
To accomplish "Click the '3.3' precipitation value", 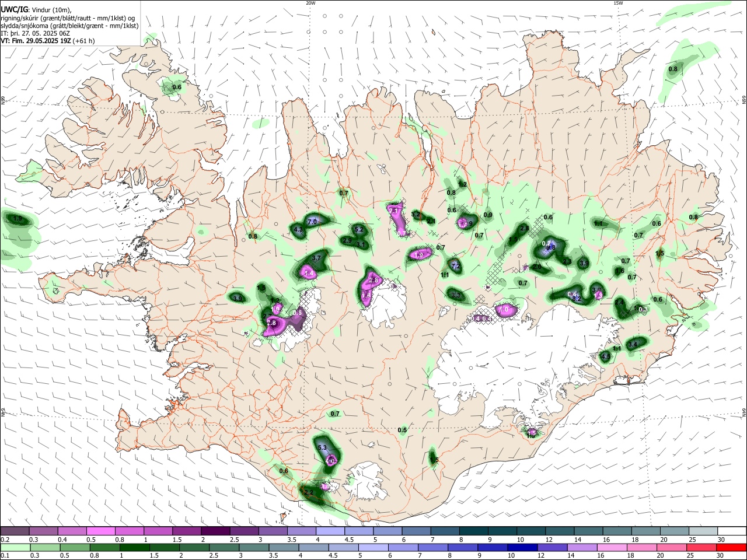I will click(x=456, y=296).
